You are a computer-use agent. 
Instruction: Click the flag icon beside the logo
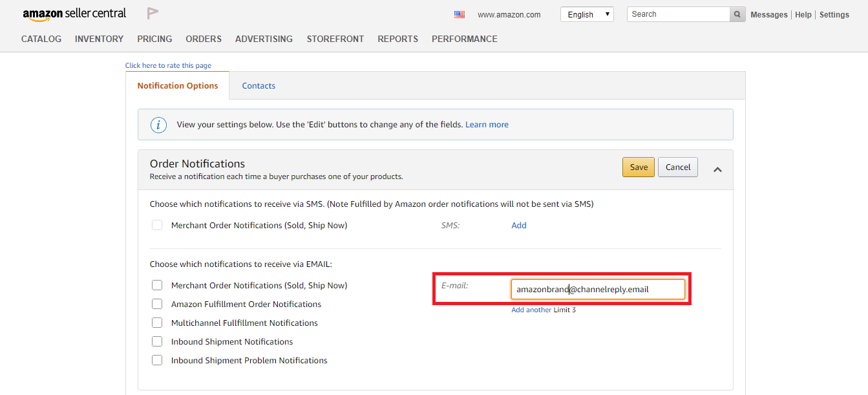point(153,13)
